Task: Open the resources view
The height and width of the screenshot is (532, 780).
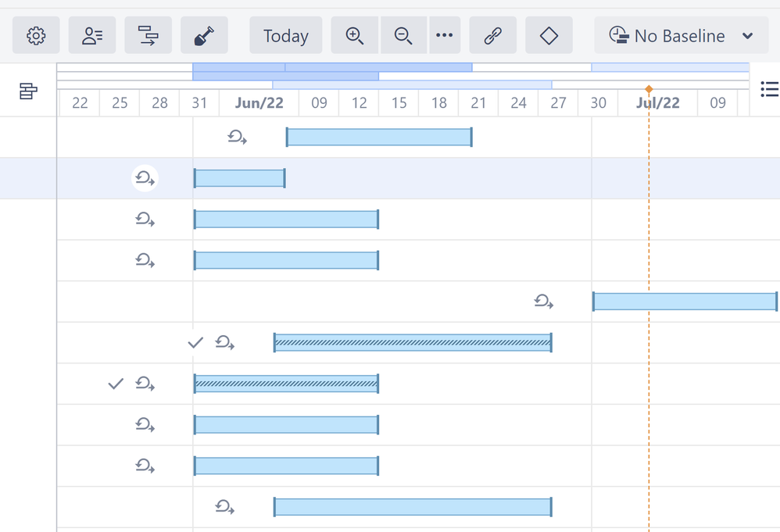Action: pyautogui.click(x=92, y=35)
